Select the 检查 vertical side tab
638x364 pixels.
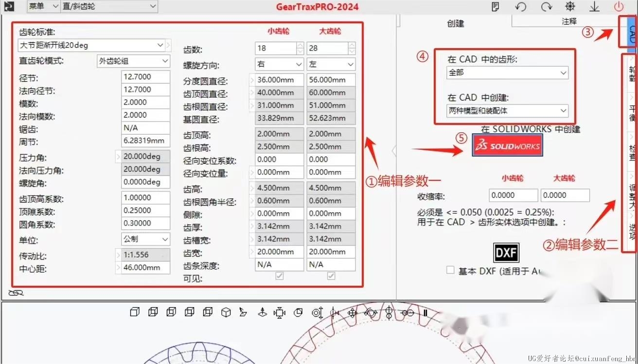click(632, 152)
